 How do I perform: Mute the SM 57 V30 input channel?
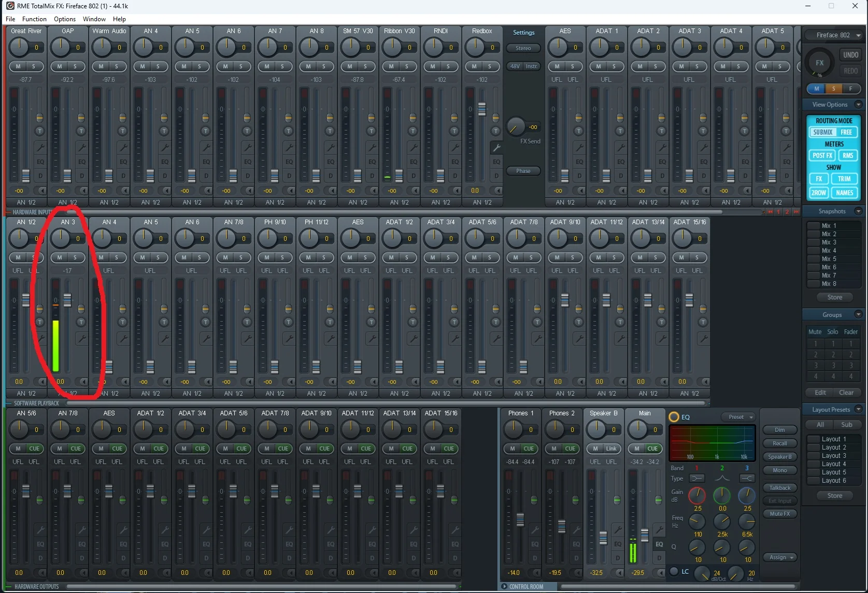(350, 66)
